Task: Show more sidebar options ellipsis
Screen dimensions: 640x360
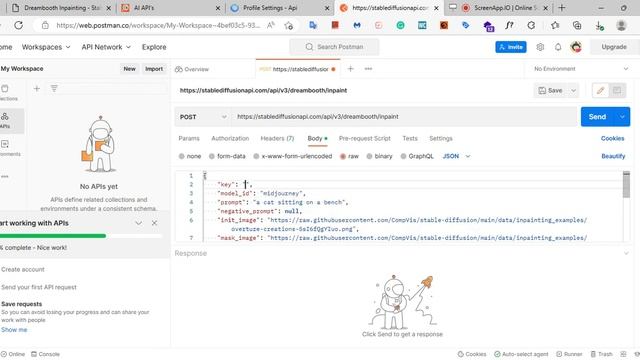Action: (5, 176)
